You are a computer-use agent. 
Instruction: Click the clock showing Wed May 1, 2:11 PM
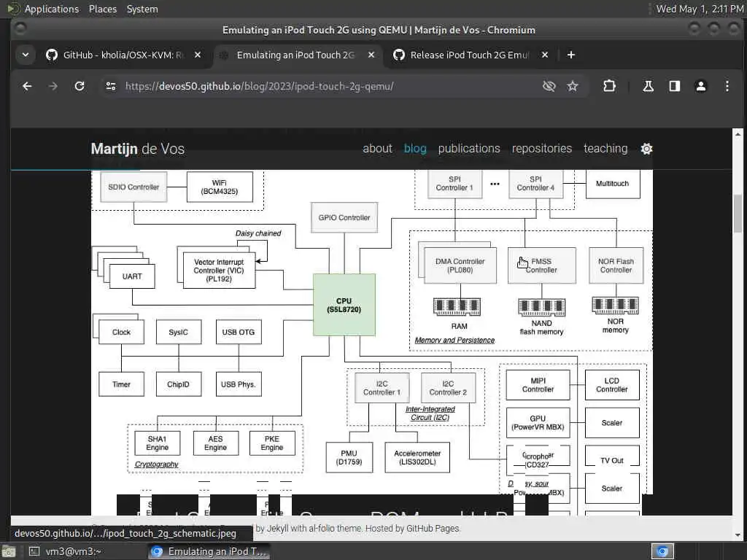(700, 9)
